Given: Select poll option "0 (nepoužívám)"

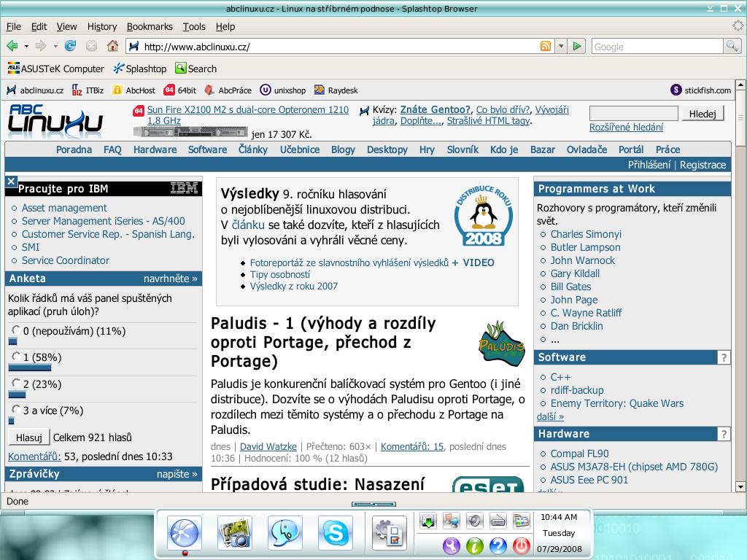Looking at the screenshot, I should (x=16, y=330).
